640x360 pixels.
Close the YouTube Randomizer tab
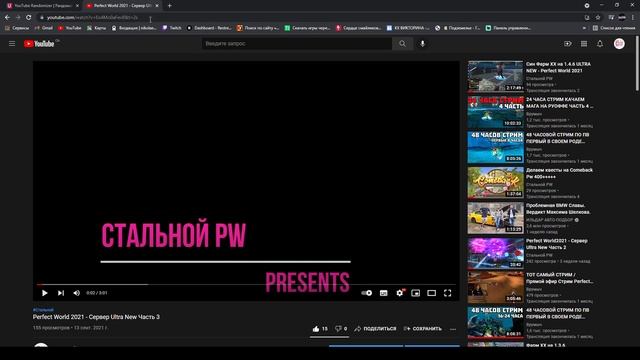click(77, 6)
